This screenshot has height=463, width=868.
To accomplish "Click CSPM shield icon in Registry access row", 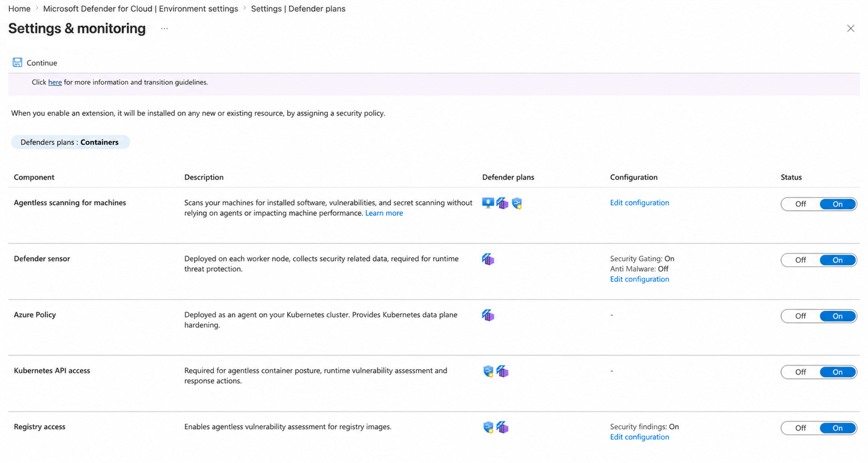I will pyautogui.click(x=488, y=427).
